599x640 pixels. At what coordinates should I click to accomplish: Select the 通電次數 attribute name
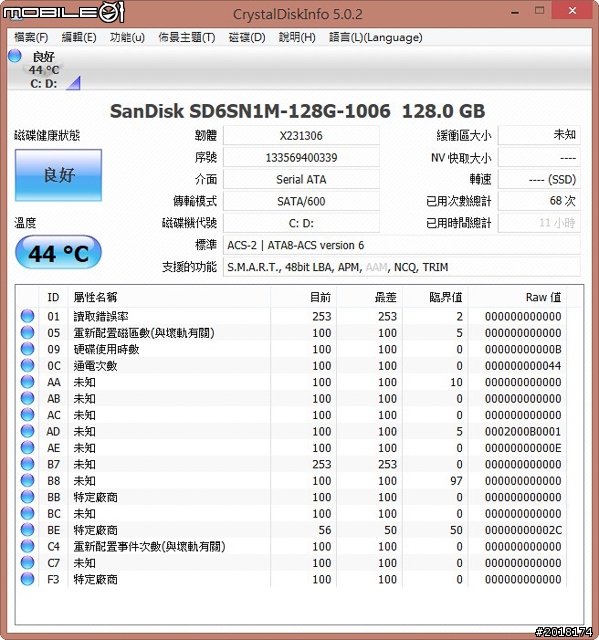95,366
